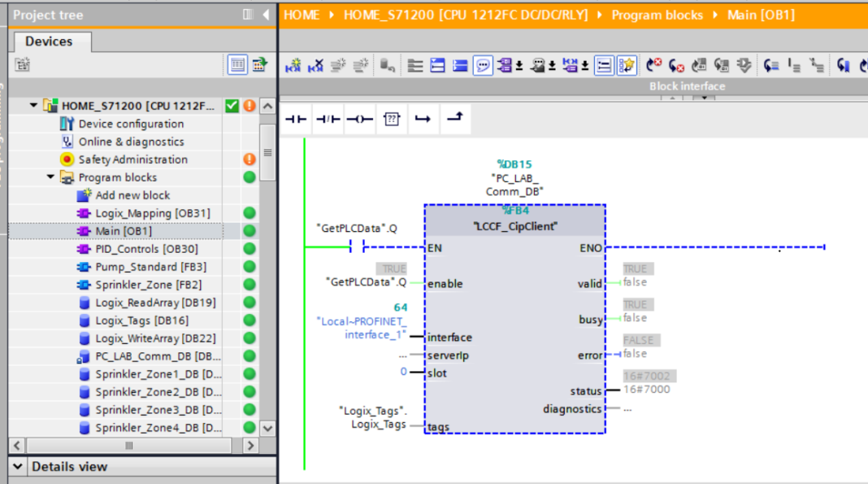Image resolution: width=868 pixels, height=484 pixels.
Task: Insert an empty box instruction
Action: click(391, 119)
